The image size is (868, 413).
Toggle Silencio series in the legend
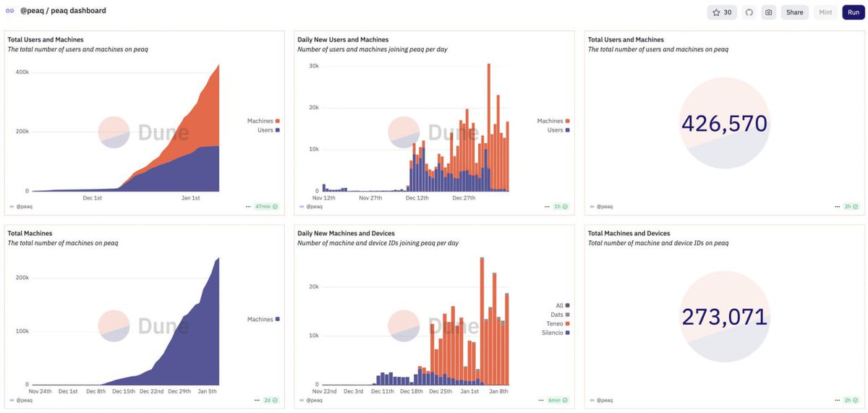pyautogui.click(x=556, y=333)
